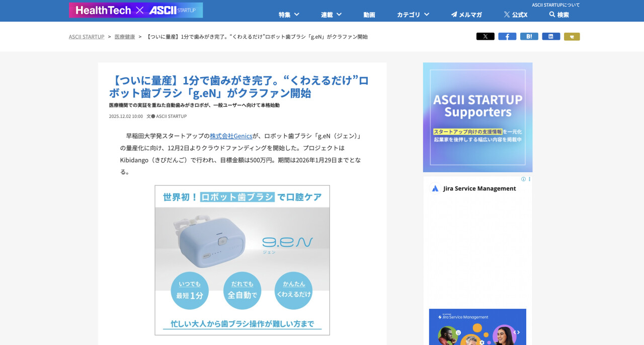Open the 検索 search magnifier
The image size is (644, 345).
(559, 15)
